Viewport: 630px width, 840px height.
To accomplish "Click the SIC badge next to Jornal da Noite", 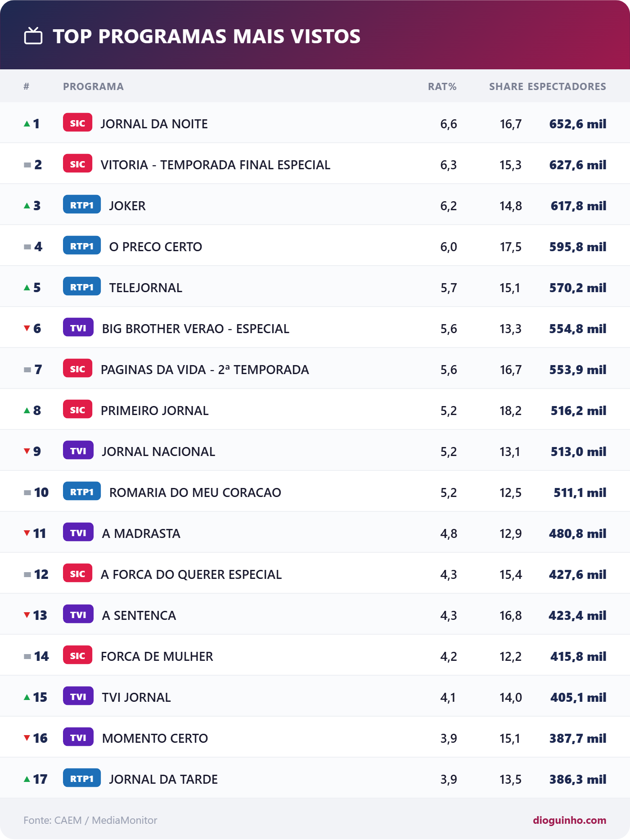I will [77, 123].
